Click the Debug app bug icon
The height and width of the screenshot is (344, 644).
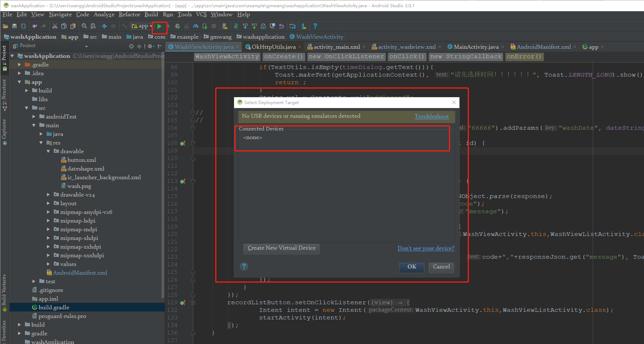pyautogui.click(x=177, y=26)
